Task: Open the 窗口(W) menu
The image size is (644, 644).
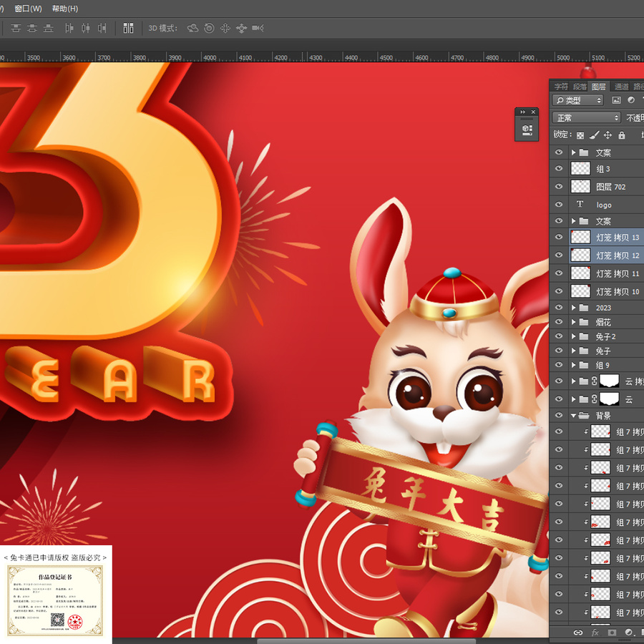Action: coord(28,9)
